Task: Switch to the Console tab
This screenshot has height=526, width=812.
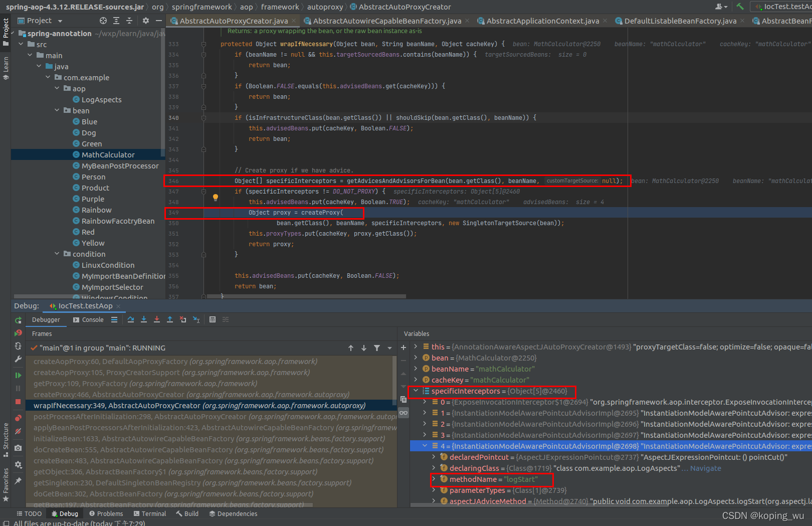Action: click(x=88, y=319)
